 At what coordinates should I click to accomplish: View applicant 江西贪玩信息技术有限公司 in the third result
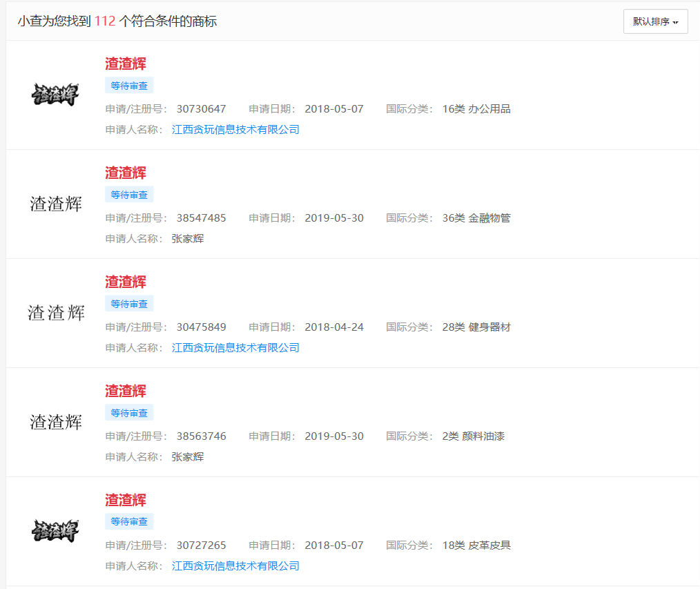[235, 347]
